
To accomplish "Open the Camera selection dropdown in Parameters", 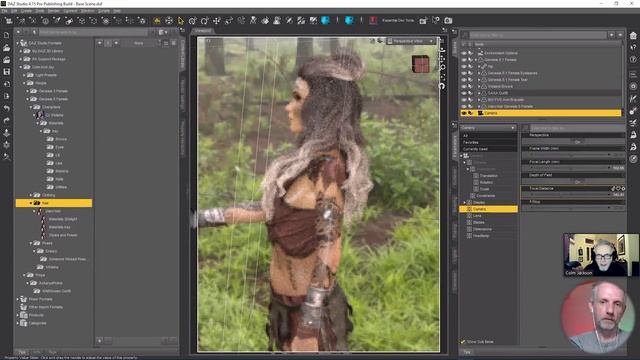I will click(x=488, y=128).
